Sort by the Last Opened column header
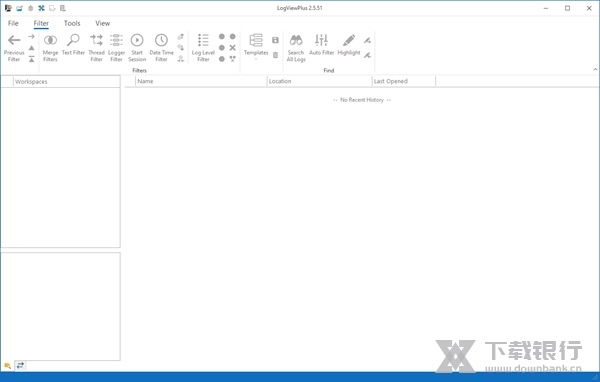The width and height of the screenshot is (600, 382). click(x=404, y=81)
